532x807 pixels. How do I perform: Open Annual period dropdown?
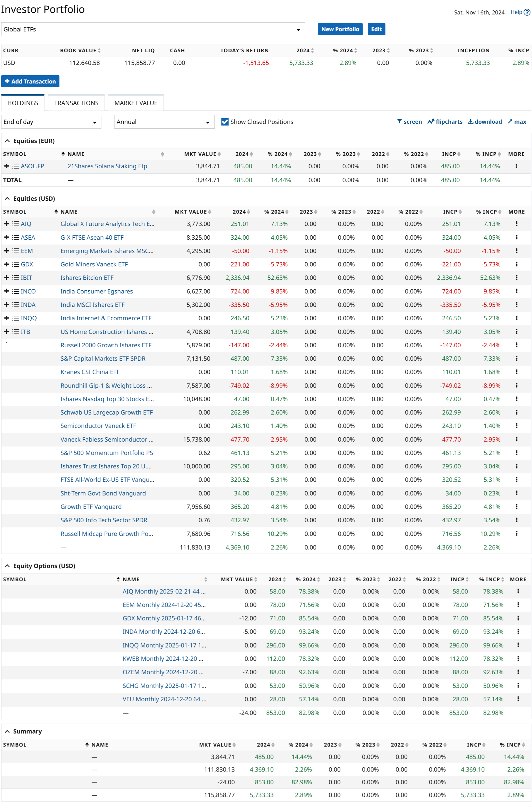point(164,122)
